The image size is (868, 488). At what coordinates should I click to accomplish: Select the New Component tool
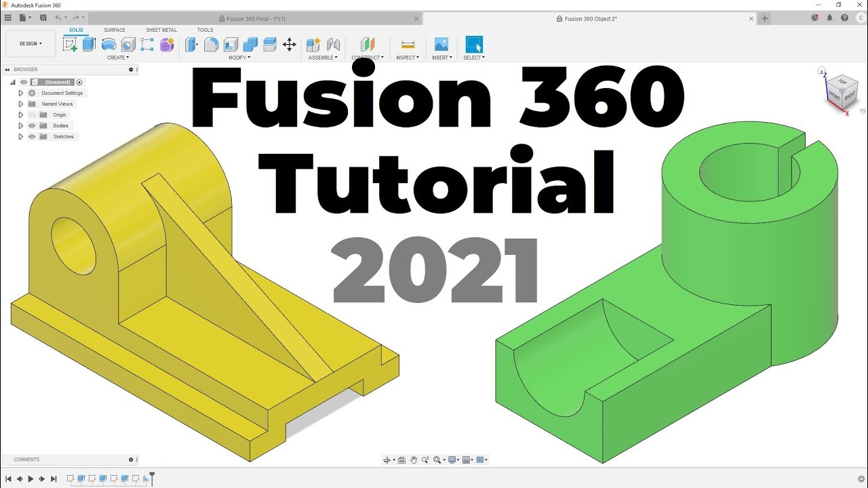[x=313, y=45]
